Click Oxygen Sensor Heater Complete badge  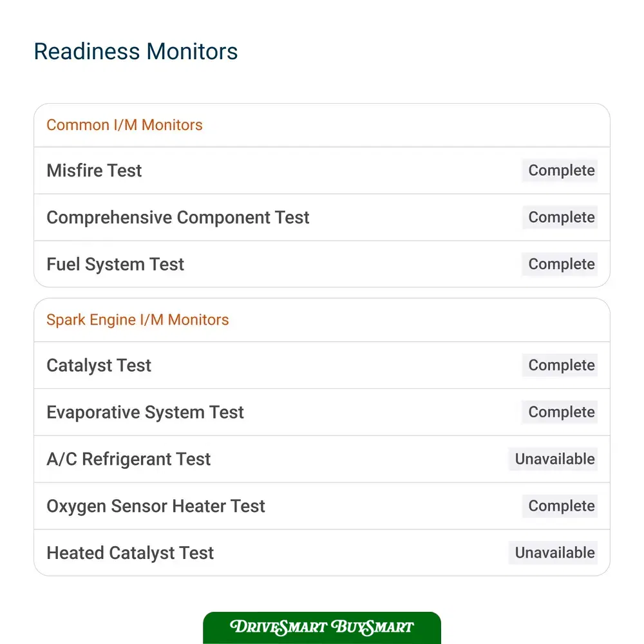(x=560, y=506)
